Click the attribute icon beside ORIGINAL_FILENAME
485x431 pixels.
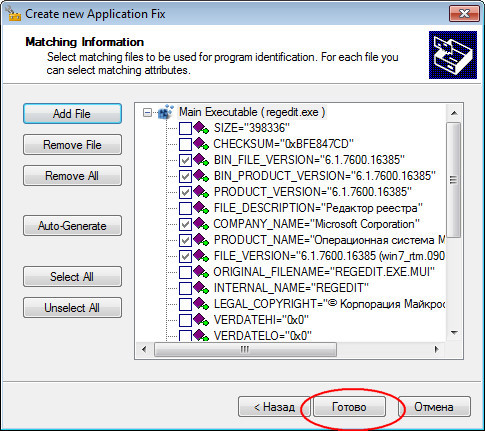pos(201,272)
